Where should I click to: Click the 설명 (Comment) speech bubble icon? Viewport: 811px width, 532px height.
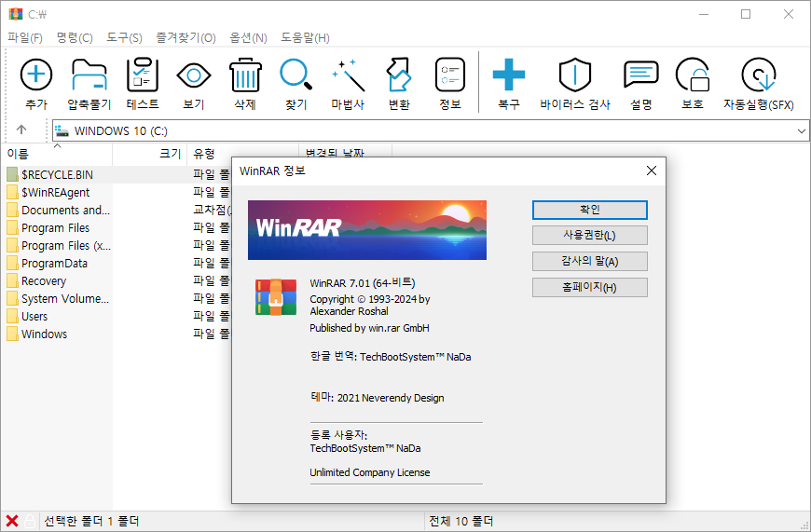click(640, 75)
